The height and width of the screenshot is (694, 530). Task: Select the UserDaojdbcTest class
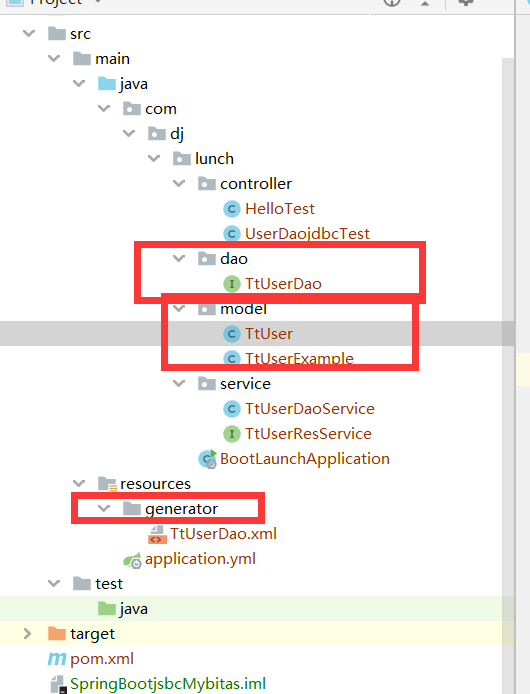pyautogui.click(x=307, y=234)
